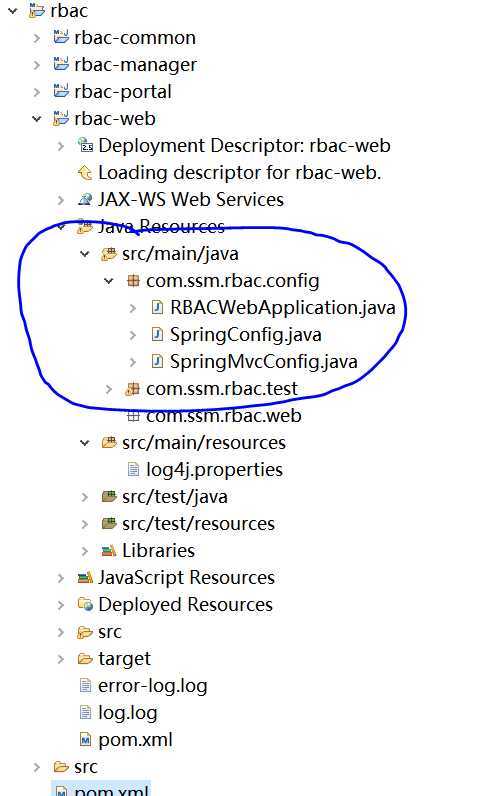Click the rbac-manager module icon

coord(61,63)
